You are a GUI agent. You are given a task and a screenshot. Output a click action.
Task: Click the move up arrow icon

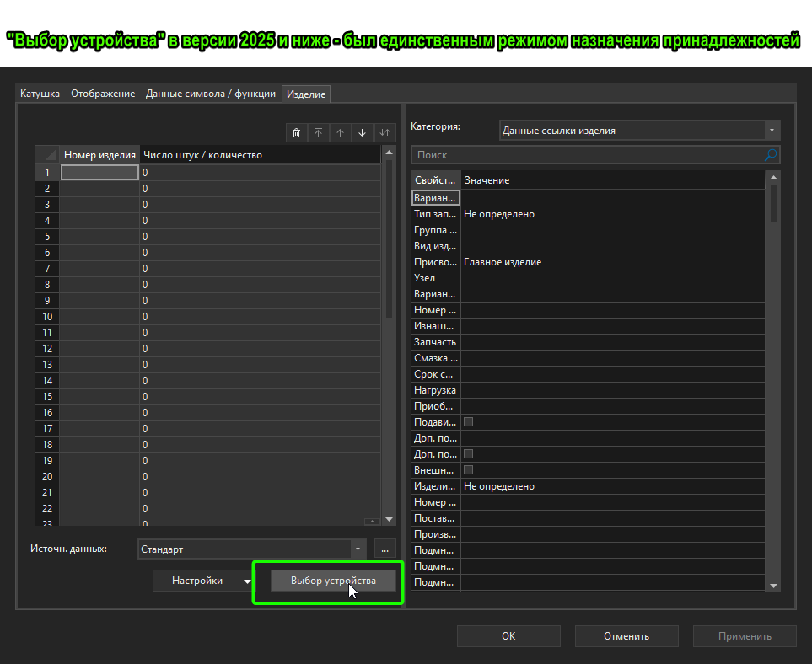(341, 133)
